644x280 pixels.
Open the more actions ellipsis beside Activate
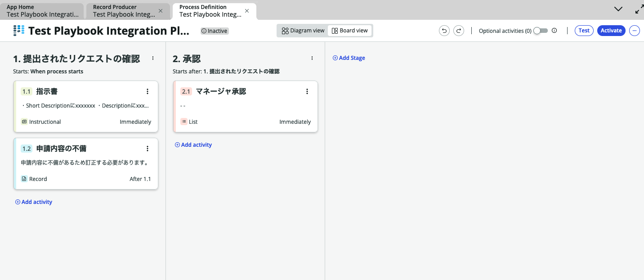pyautogui.click(x=634, y=31)
